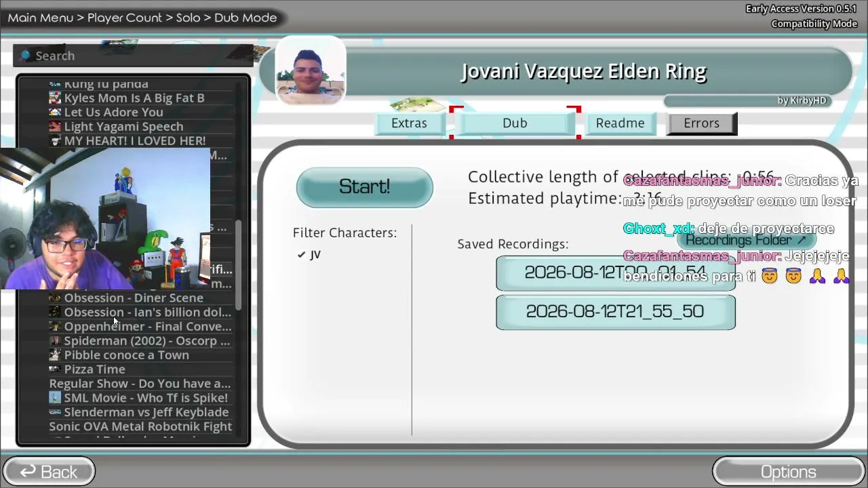The width and height of the screenshot is (868, 488).
Task: Click the 'Early Access Version 0.5.1' text
Action: pos(802,9)
